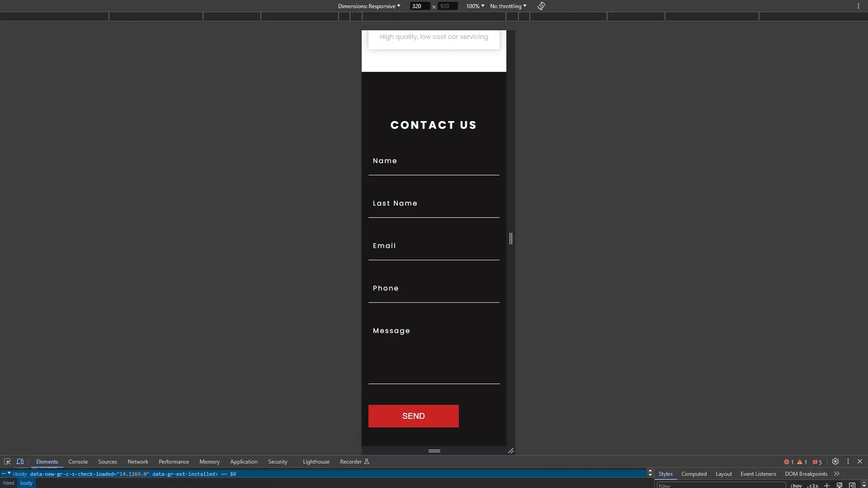
Task: Switch to the Memory tab
Action: [x=209, y=461]
